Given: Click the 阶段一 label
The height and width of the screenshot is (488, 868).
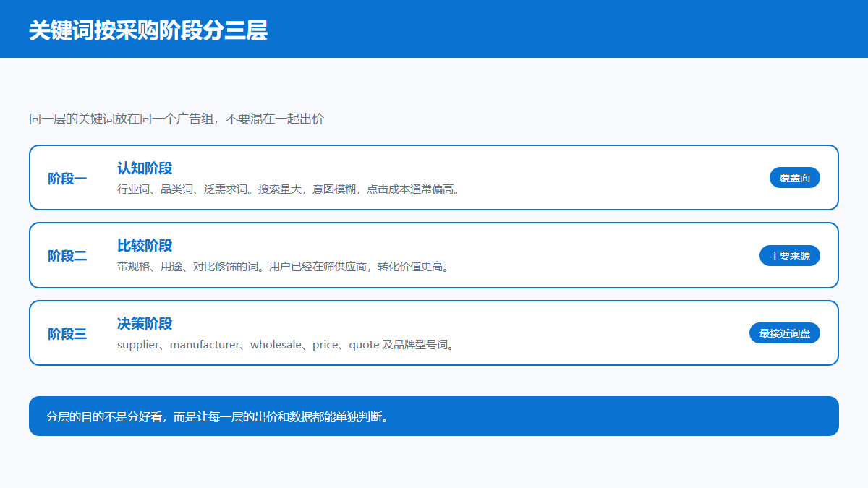Looking at the screenshot, I should [67, 178].
